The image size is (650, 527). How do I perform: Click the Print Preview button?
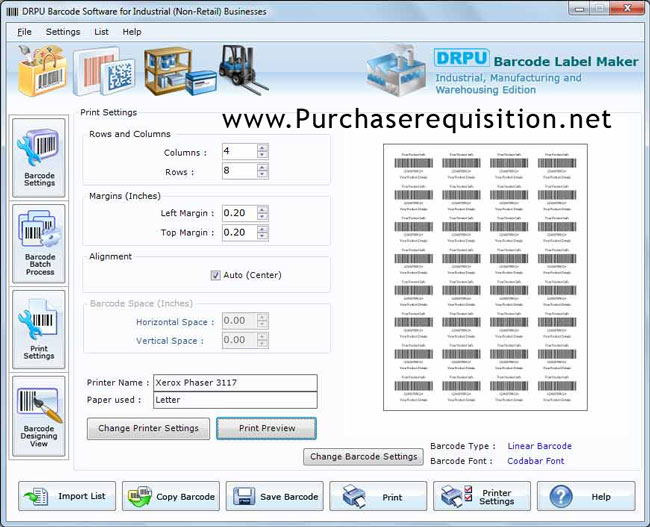[x=267, y=428]
